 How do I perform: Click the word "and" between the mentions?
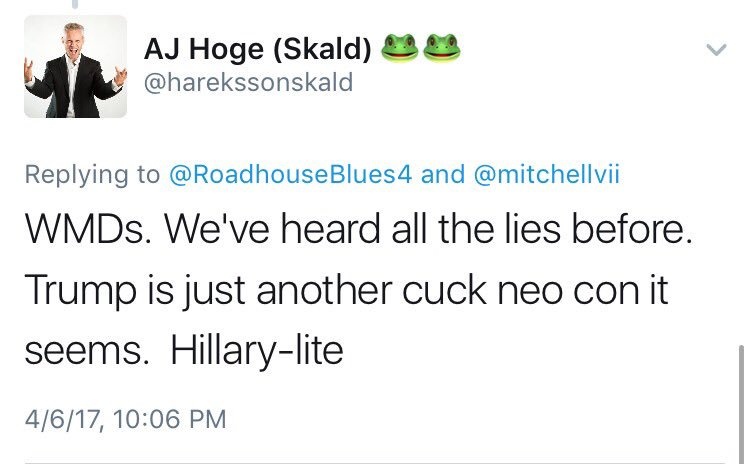tap(442, 175)
